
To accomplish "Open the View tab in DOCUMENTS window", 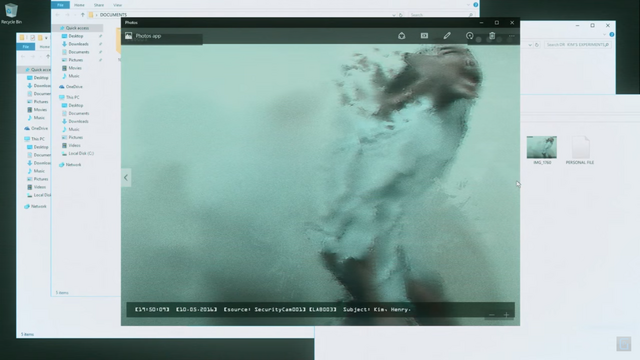I will point(118,5).
